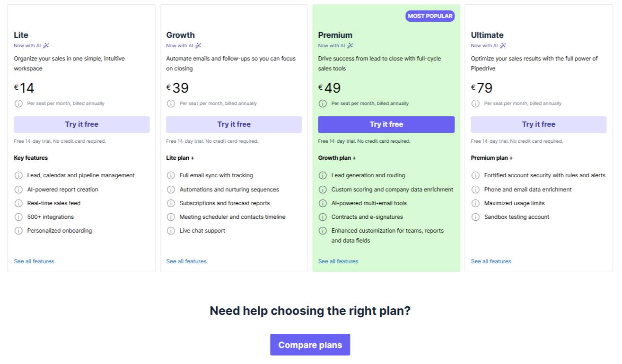Click the info icon for Sandbox testing account
This screenshot has height=364, width=622.
(475, 217)
